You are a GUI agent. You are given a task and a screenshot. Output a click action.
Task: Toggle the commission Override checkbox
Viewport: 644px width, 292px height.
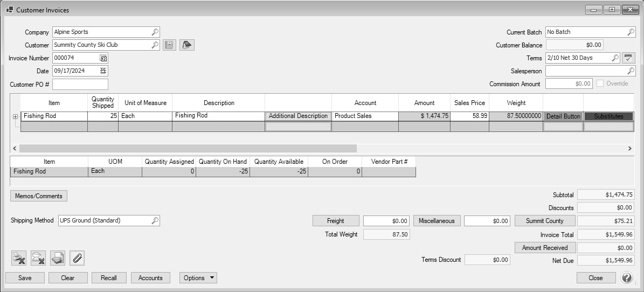click(x=600, y=84)
